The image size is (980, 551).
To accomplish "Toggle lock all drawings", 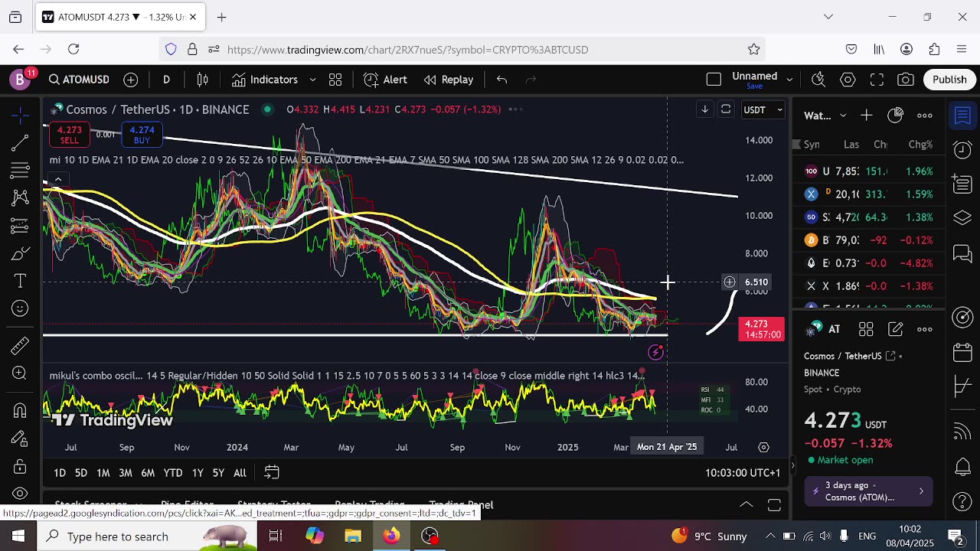I will 21,466.
